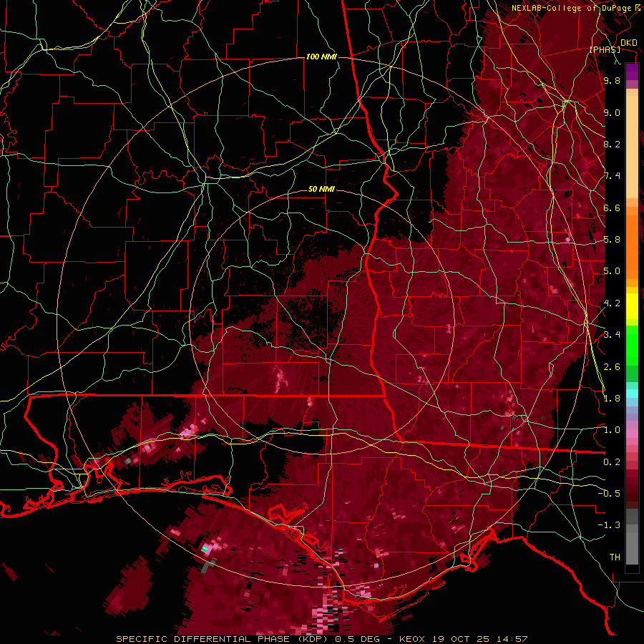Image resolution: width=644 pixels, height=644 pixels.
Task: Click the -1.3 value on the color scale
Action: [609, 525]
